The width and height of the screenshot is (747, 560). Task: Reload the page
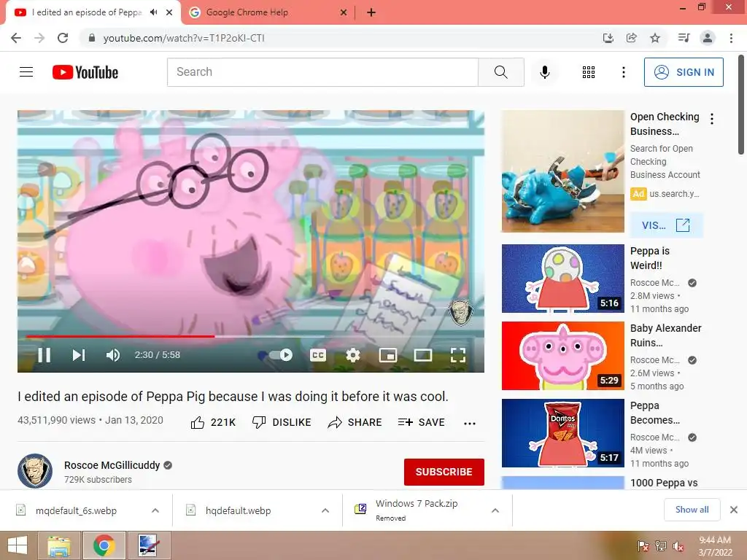63,38
